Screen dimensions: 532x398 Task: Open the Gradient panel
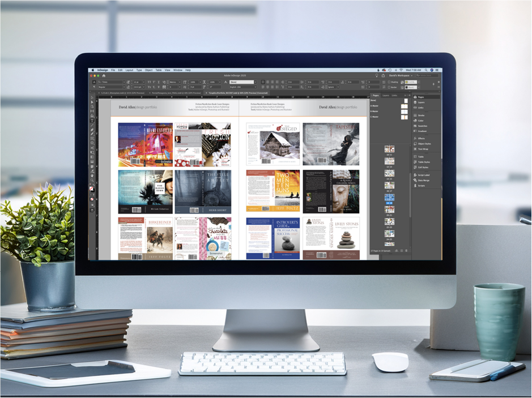(x=427, y=131)
